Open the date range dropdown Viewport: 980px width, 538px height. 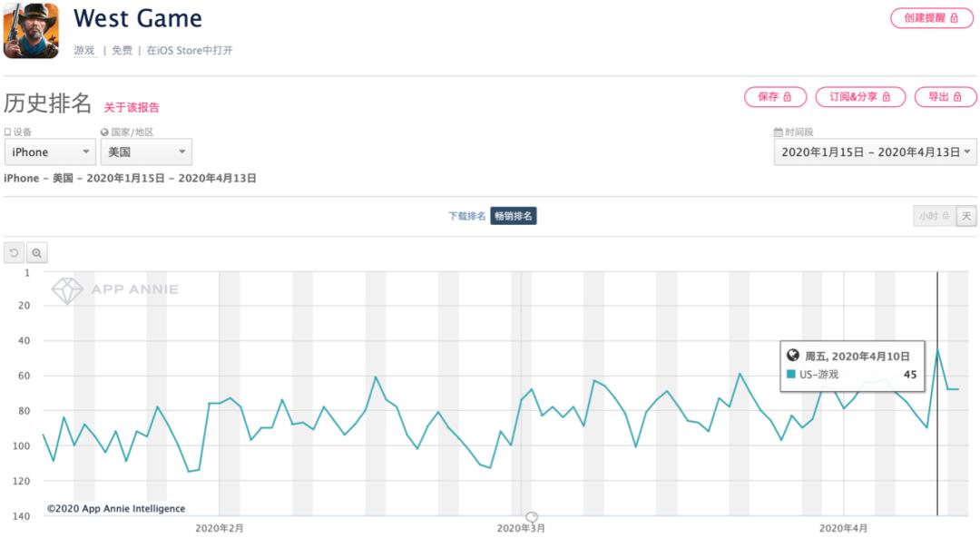pos(875,152)
